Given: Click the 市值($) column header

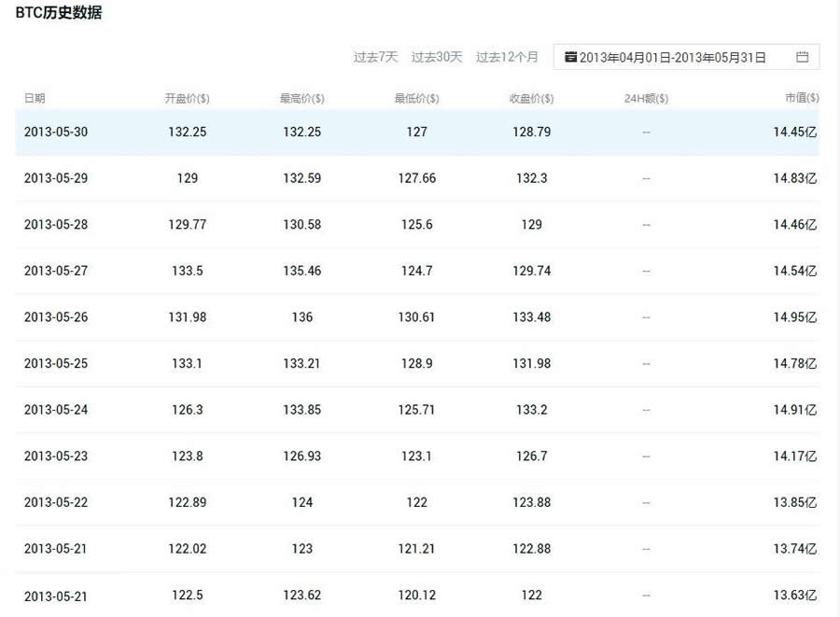Looking at the screenshot, I should [x=802, y=97].
